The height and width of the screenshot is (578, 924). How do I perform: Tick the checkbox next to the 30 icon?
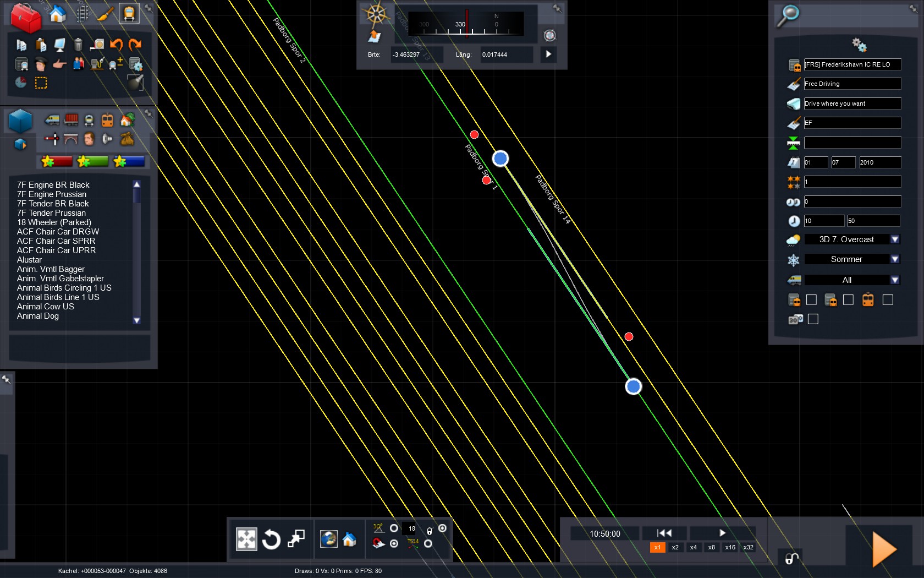point(813,319)
